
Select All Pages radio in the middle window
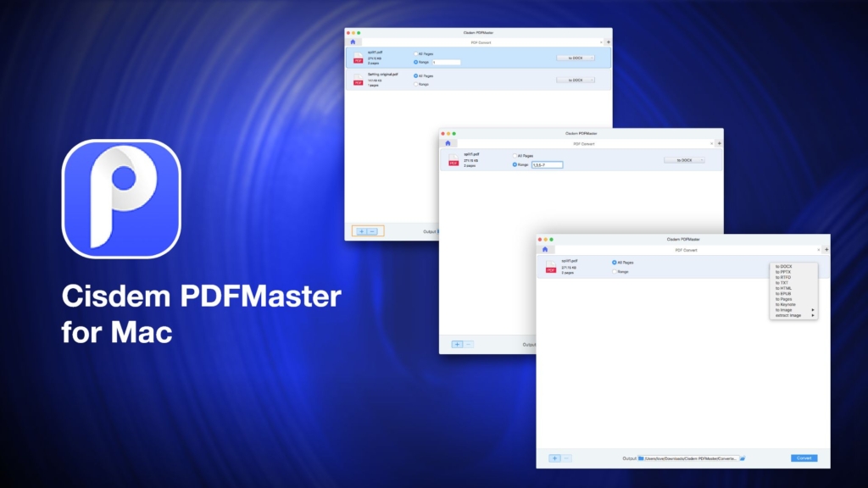click(515, 156)
